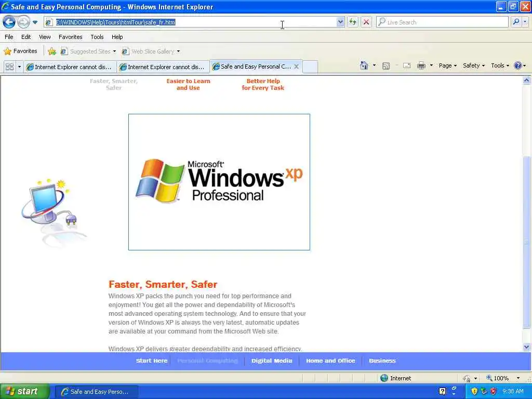Viewport: 532px width, 399px height.
Task: Click Easier to Learn and Use link
Action: pyautogui.click(x=188, y=85)
